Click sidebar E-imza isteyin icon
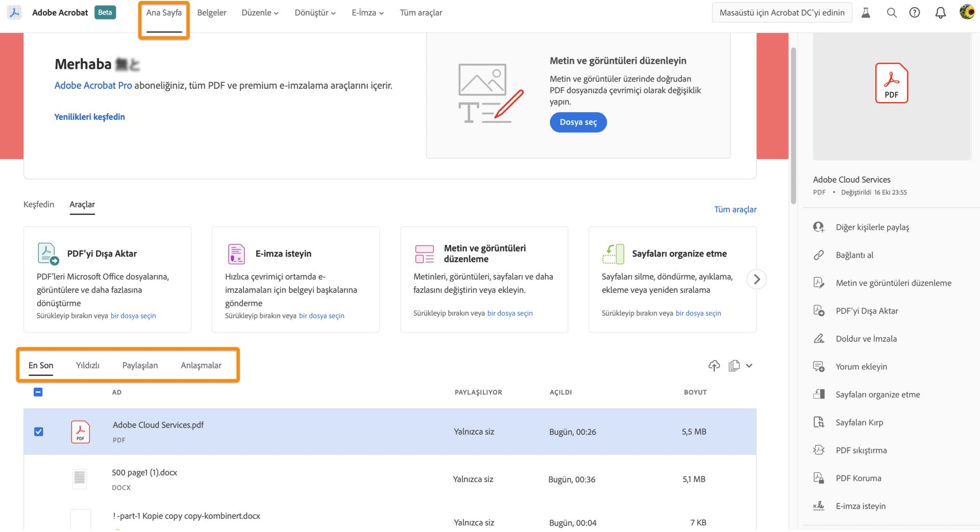 (x=819, y=507)
